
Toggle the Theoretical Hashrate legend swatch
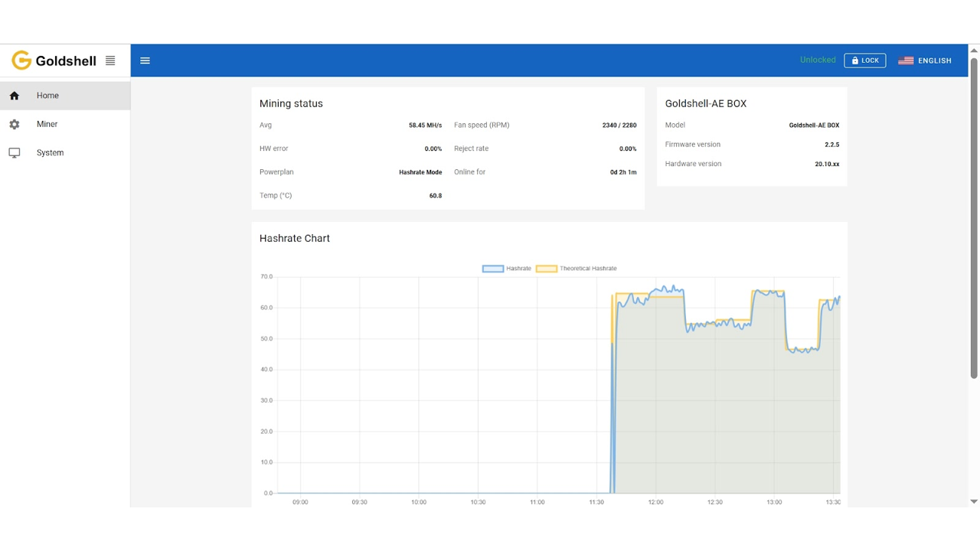click(546, 269)
